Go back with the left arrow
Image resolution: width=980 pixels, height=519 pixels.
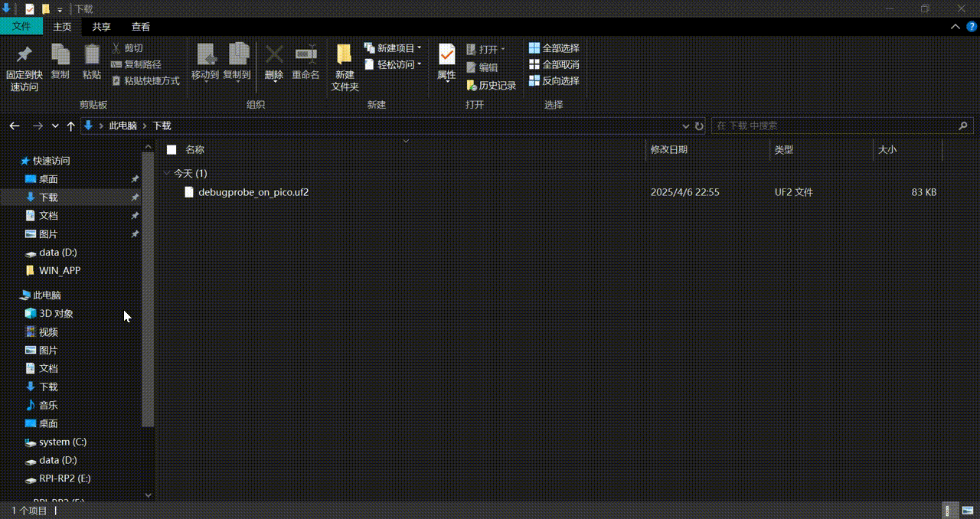click(x=15, y=126)
